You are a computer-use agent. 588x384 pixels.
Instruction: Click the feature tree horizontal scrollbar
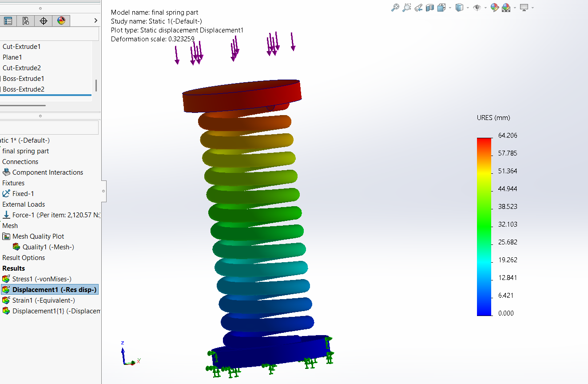pos(23,105)
